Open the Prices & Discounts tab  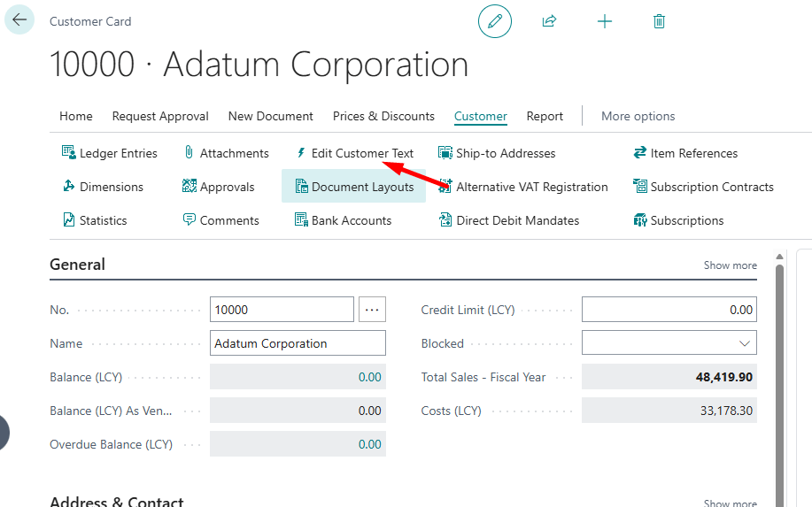pyautogui.click(x=383, y=116)
